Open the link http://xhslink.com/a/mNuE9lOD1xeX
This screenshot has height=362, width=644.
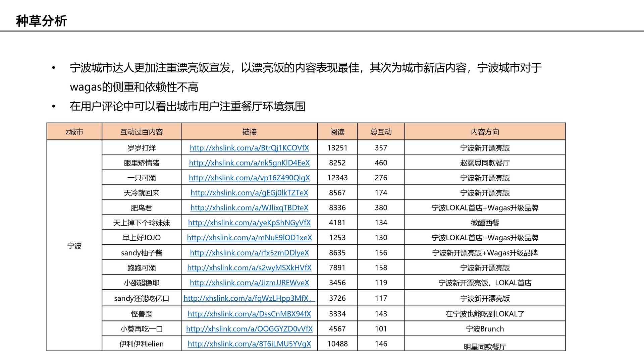[x=249, y=238]
